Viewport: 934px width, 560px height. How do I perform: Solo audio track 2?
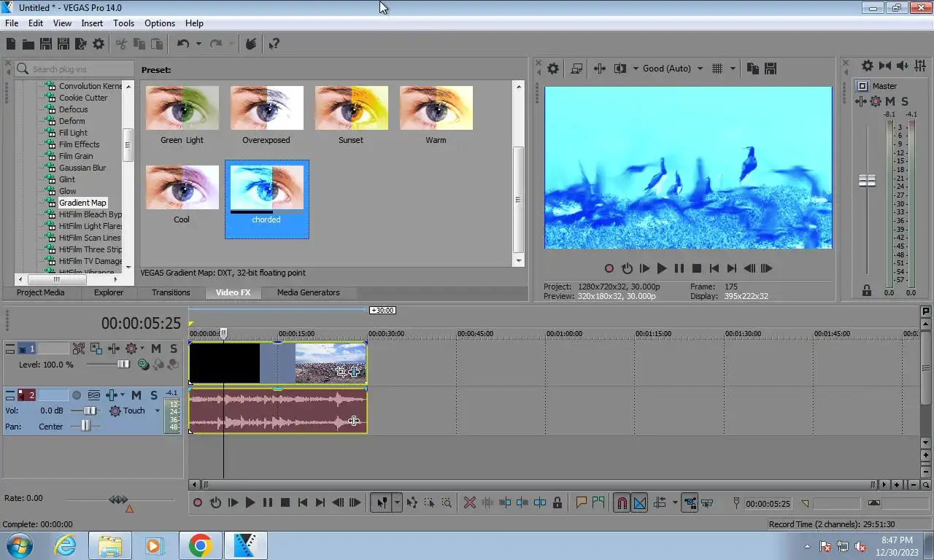point(154,394)
